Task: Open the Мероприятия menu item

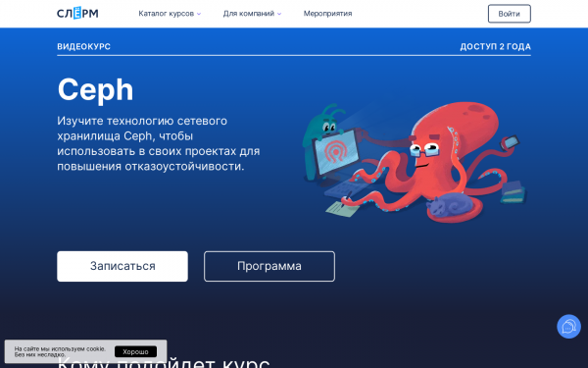Action: click(327, 14)
